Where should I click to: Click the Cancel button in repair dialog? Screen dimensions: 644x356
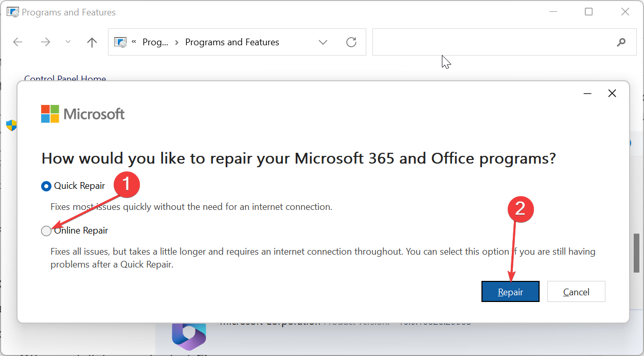[576, 292]
